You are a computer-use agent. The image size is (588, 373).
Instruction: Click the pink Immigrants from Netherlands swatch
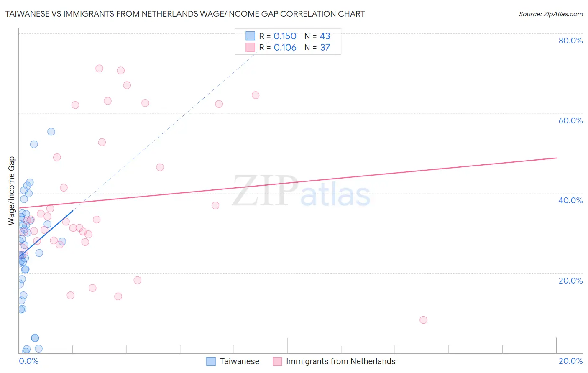[x=277, y=361]
